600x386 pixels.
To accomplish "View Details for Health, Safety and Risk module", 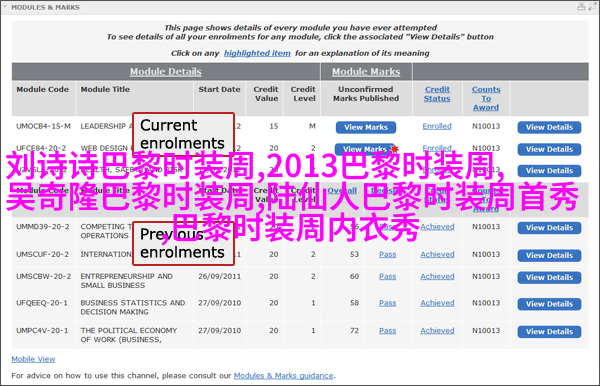I will tap(549, 171).
